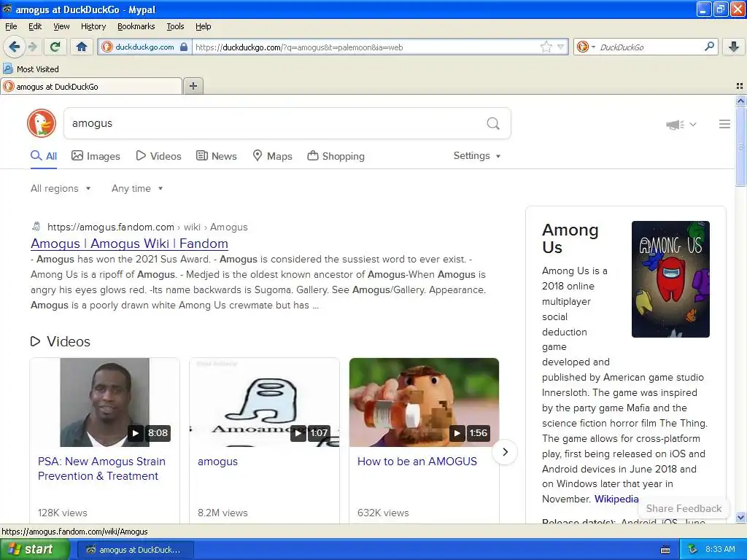The width and height of the screenshot is (747, 560).
Task: Click the amogus.fandom.com result URL
Action: [147, 227]
